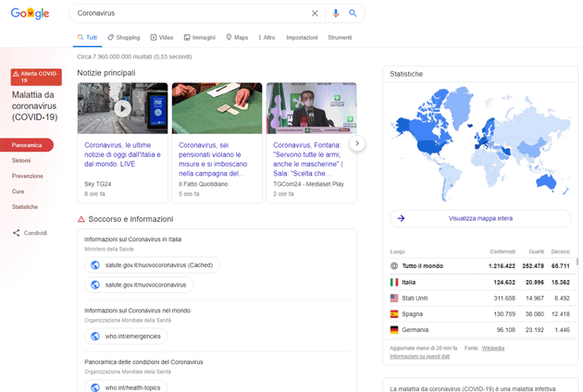Click the blue magnifying glass search icon
Image resolution: width=583 pixels, height=392 pixels.
pyautogui.click(x=353, y=13)
